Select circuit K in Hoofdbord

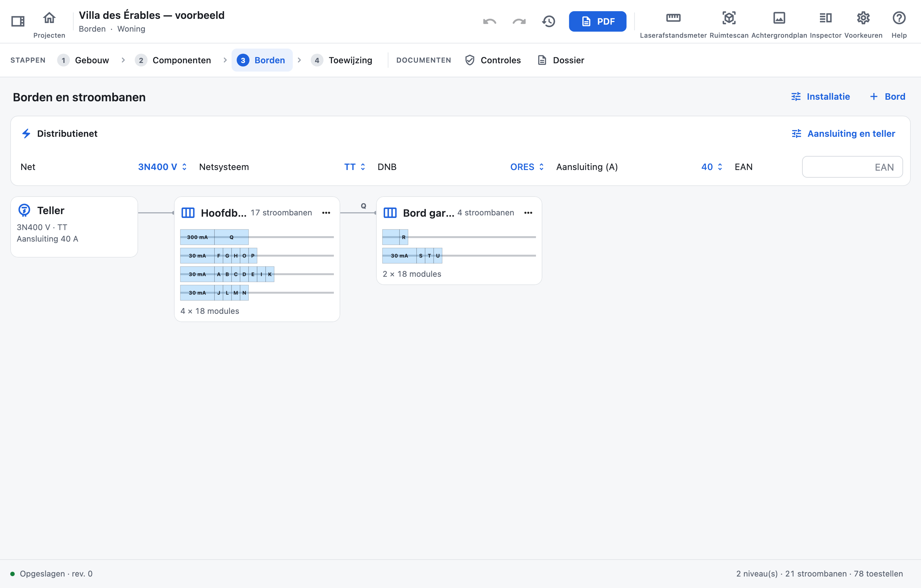click(270, 274)
